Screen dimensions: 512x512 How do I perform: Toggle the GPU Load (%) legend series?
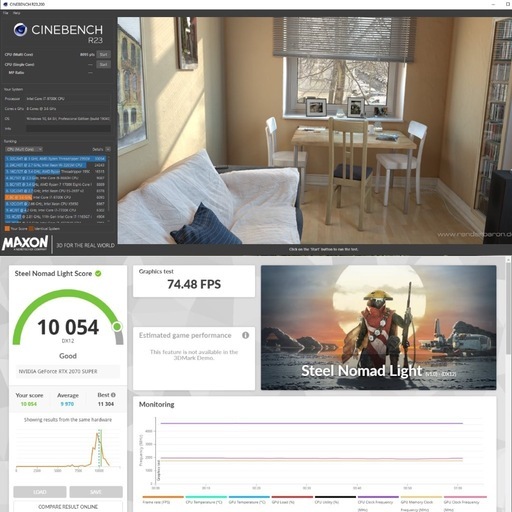292,500
